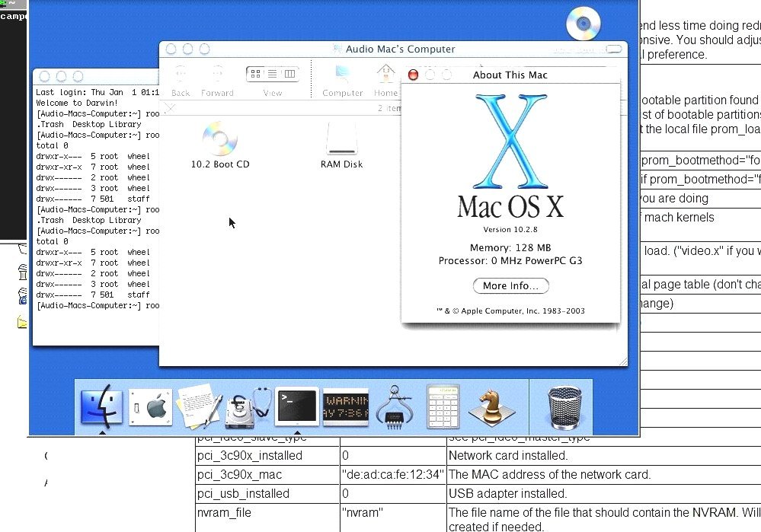Switch Finder to list view
761x532 pixels.
(272, 74)
